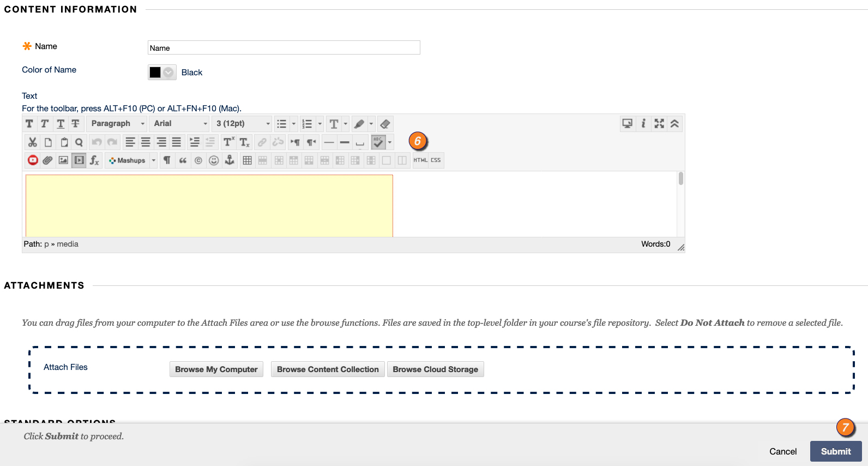
Task: Open the Paragraph format dropdown
Action: point(117,124)
